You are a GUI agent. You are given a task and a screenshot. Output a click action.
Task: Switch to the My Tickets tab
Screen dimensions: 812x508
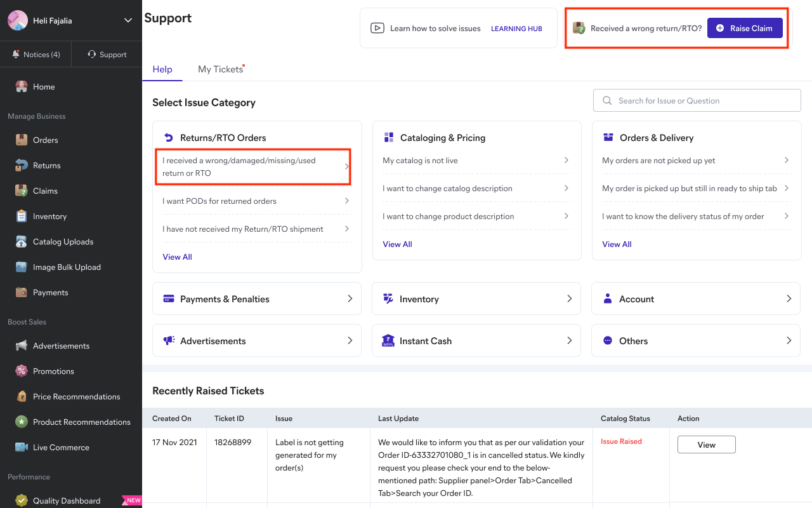(220, 69)
